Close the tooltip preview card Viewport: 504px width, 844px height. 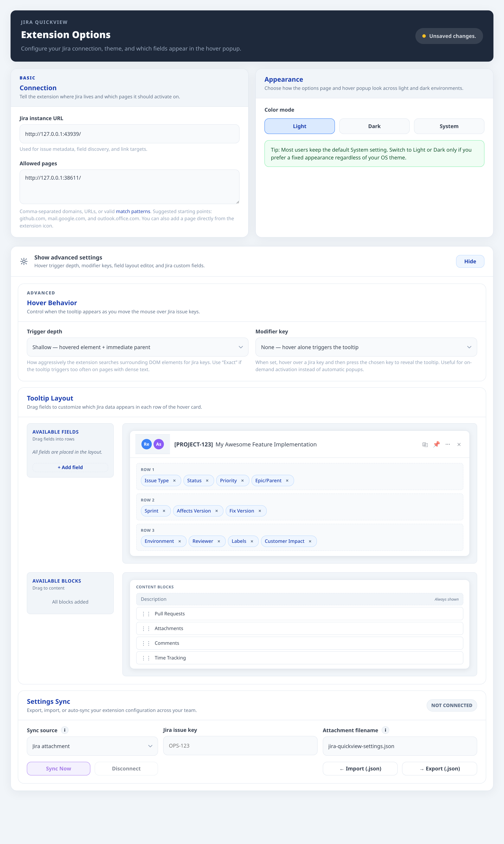coord(459,444)
